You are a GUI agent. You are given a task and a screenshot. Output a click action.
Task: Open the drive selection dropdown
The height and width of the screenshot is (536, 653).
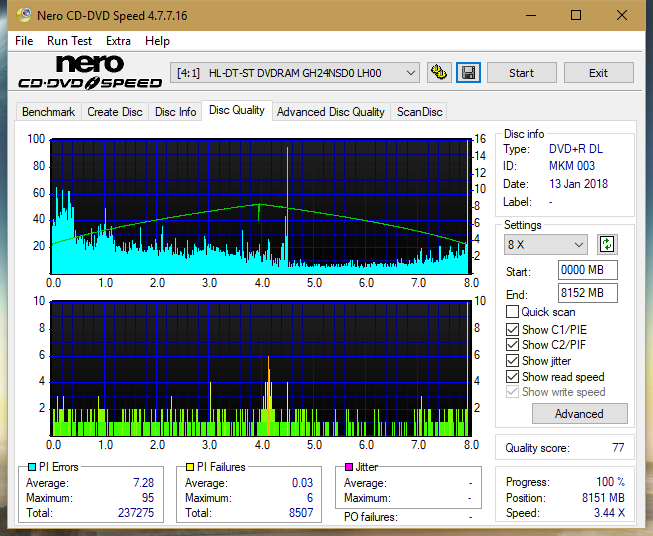pos(295,73)
